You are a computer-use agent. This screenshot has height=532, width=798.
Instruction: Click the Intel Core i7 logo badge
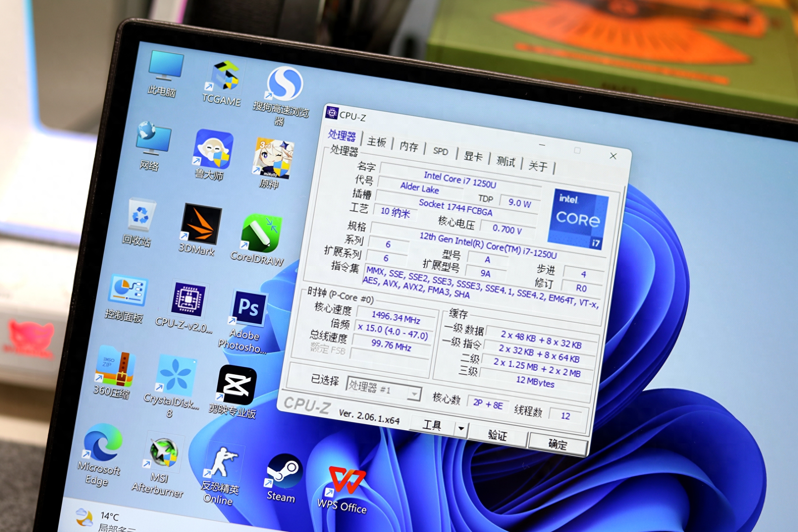[578, 219]
